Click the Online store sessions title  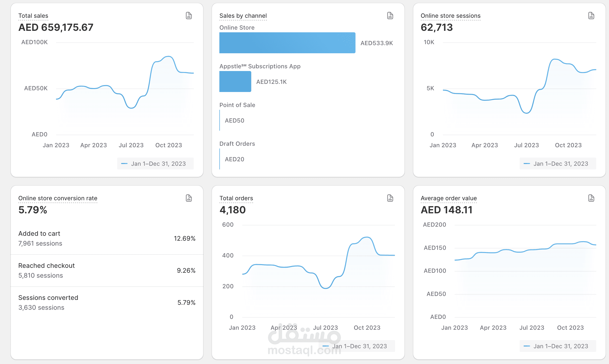coord(451,16)
